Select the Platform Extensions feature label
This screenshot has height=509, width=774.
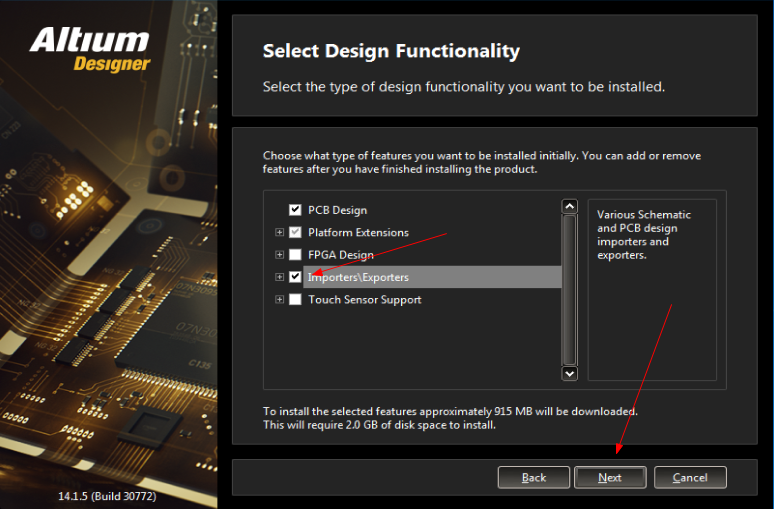tap(358, 232)
